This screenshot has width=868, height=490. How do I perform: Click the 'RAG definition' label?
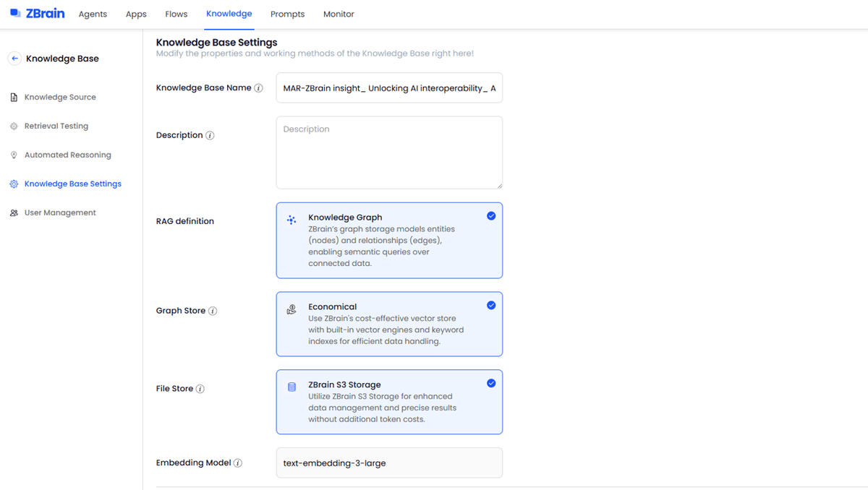[185, 222]
